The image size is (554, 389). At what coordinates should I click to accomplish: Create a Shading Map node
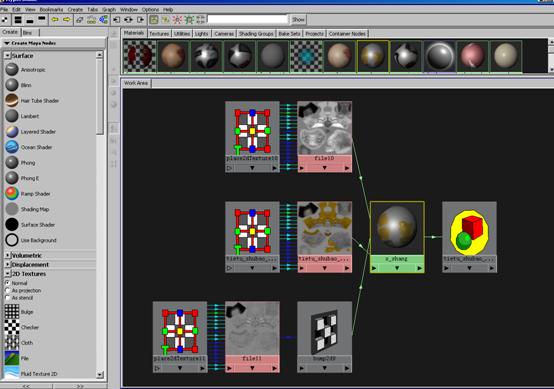pyautogui.click(x=35, y=209)
